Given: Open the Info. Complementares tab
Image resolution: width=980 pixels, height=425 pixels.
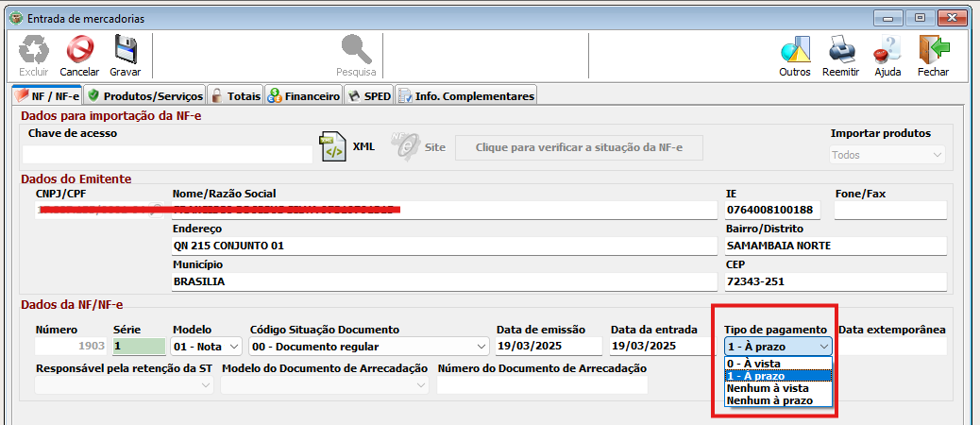Looking at the screenshot, I should pyautogui.click(x=466, y=95).
